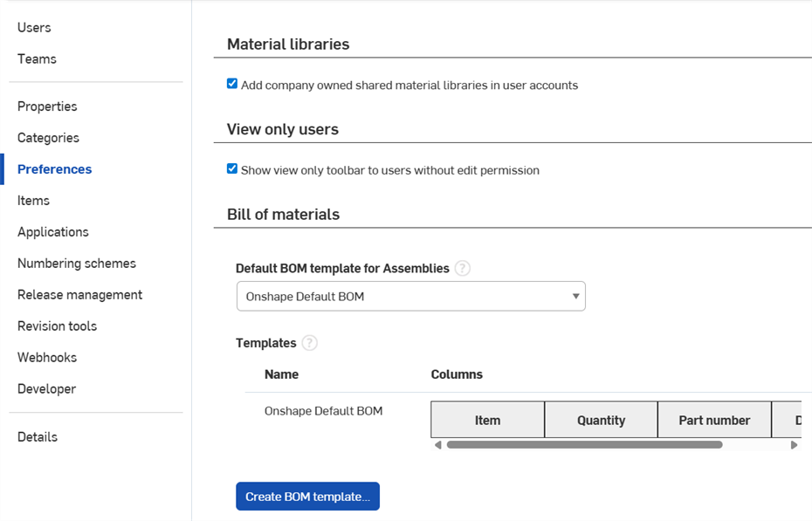Viewport: 812px width, 521px height.
Task: Click left arrow of columns scrollbar
Action: (438, 445)
